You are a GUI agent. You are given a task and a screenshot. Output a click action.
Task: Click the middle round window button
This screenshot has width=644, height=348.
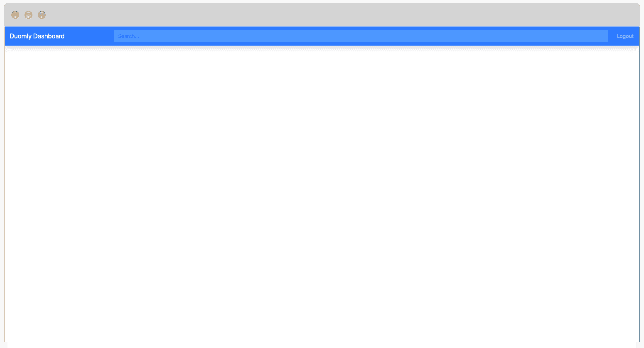[x=29, y=15]
